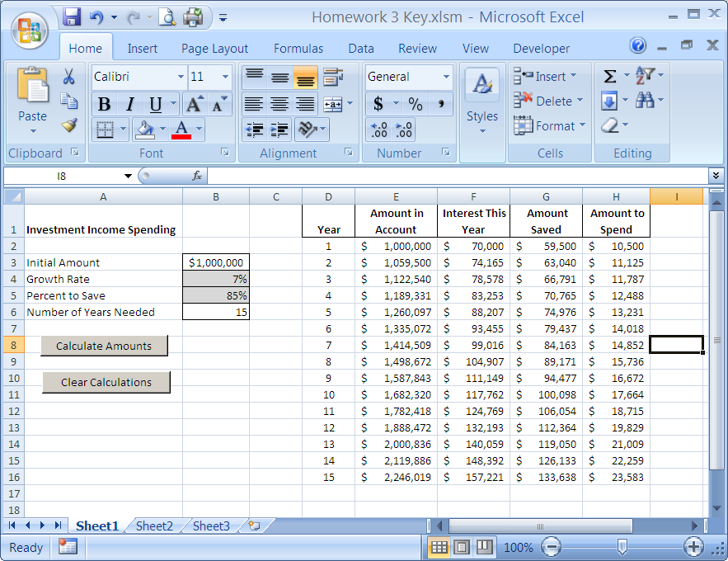This screenshot has height=561, width=728.
Task: Save the workbook from Quick Access toolbar
Action: pos(72,16)
